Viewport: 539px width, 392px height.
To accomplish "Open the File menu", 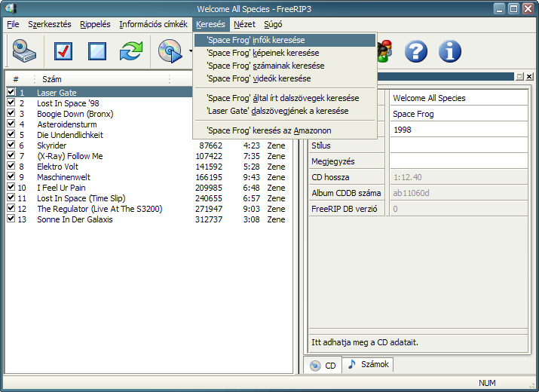I will (x=13, y=24).
